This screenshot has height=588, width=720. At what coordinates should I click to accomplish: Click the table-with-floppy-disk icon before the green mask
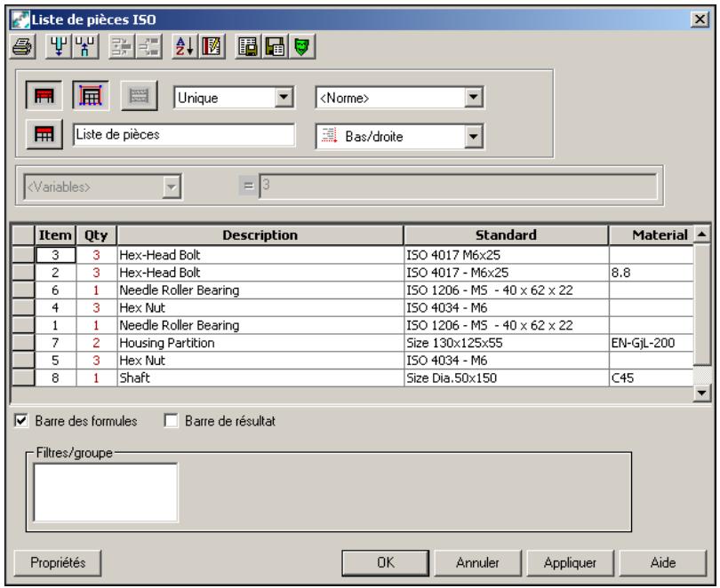click(248, 46)
